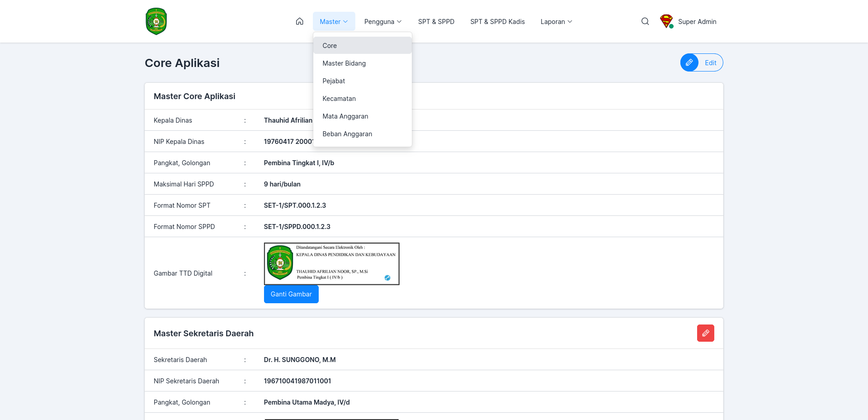
Task: Click the home icon in navbar
Action: (x=299, y=21)
